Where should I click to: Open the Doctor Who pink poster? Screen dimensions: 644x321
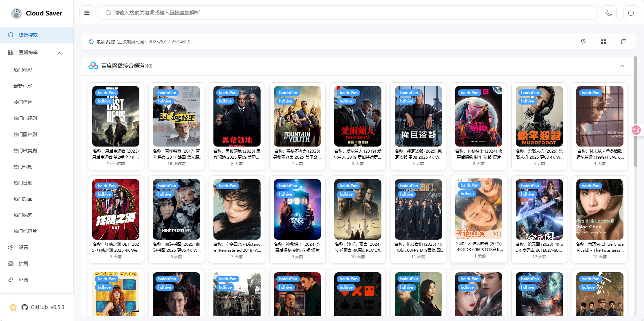[x=479, y=116]
